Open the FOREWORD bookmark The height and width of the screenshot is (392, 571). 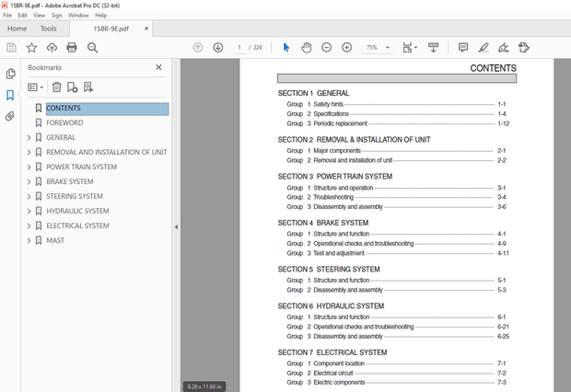click(x=64, y=122)
